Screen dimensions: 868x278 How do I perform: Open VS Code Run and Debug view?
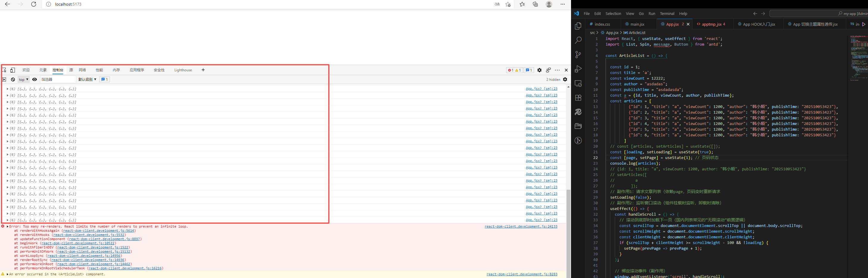(578, 69)
